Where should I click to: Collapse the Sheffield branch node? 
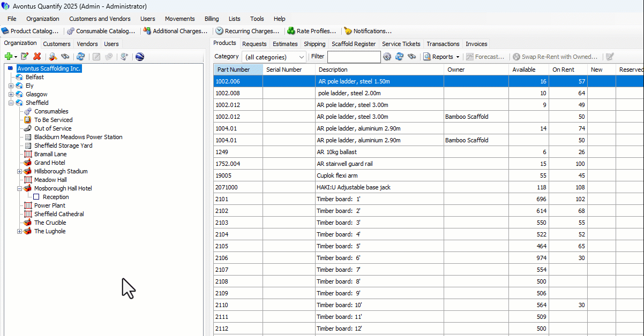point(11,103)
